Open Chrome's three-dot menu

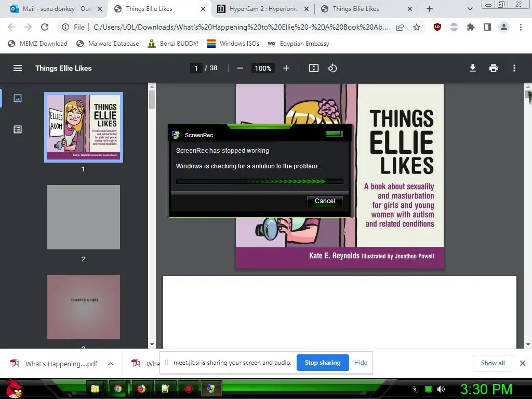[x=521, y=27]
